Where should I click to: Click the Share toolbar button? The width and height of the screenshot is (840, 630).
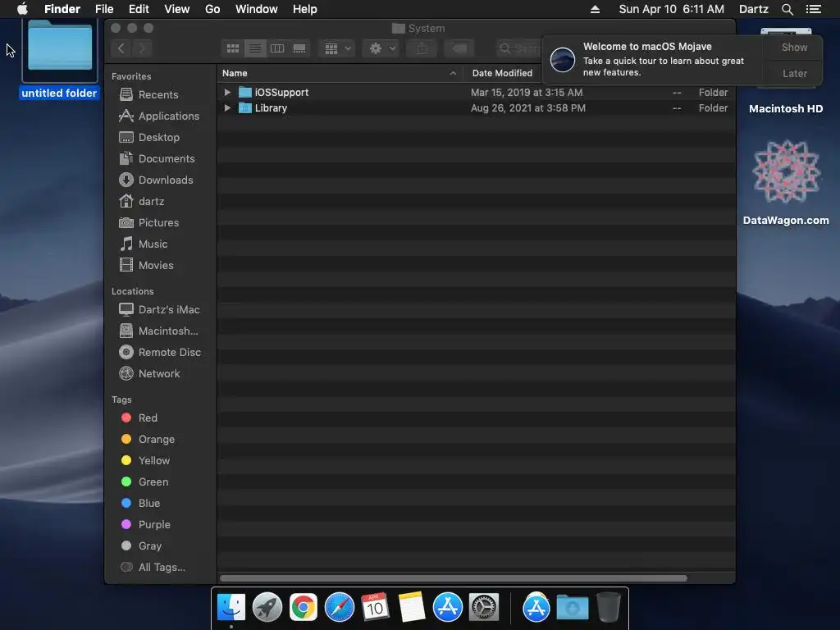tap(422, 48)
